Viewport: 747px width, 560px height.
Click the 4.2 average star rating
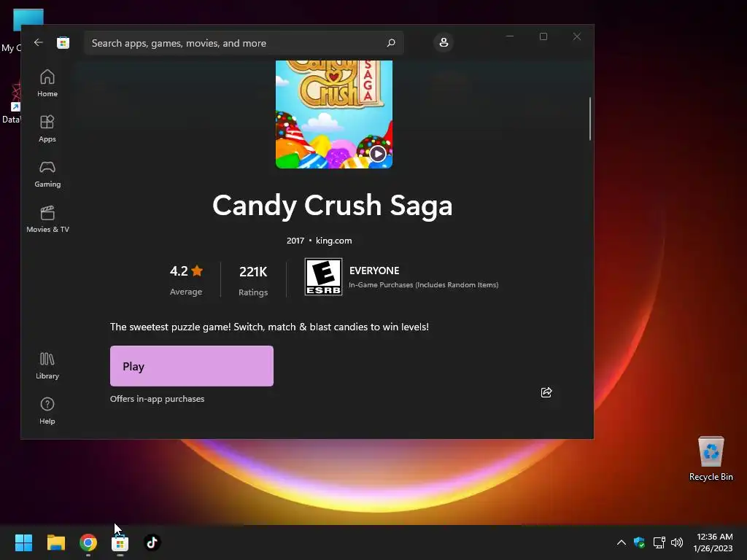tap(186, 271)
